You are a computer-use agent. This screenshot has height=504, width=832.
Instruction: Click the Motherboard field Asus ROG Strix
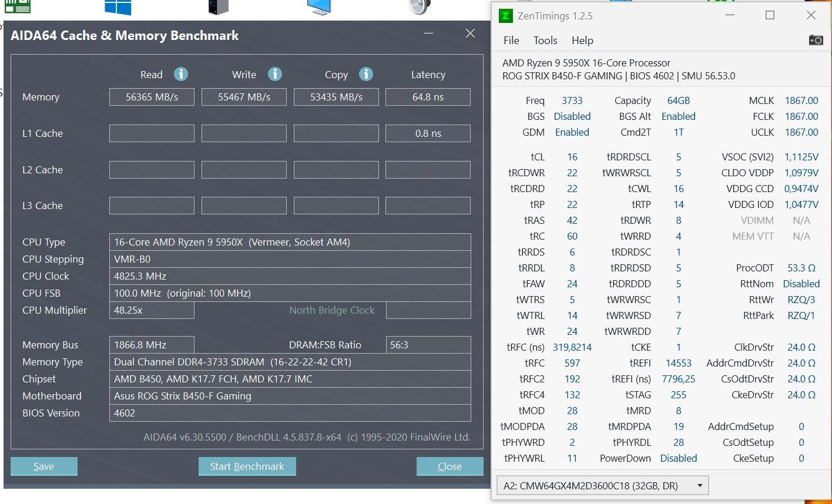pos(290,396)
